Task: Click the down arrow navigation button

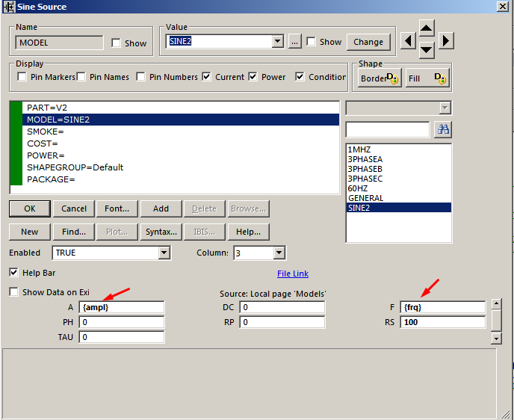Action: [x=427, y=51]
